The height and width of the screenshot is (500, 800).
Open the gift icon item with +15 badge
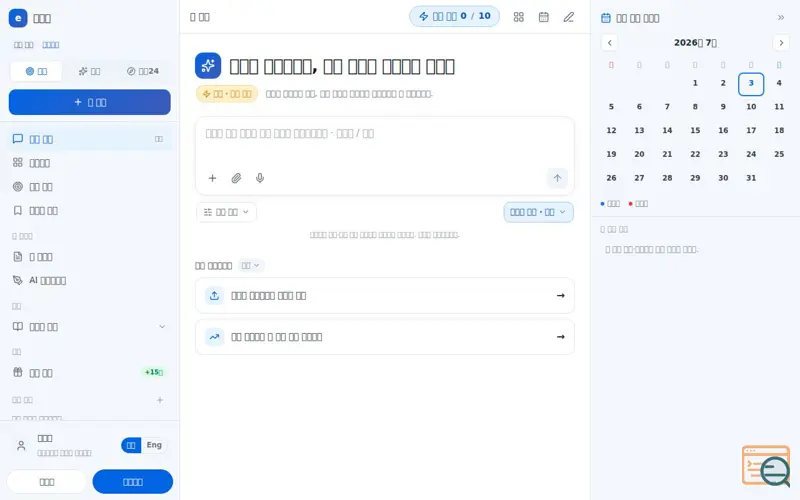[90, 372]
